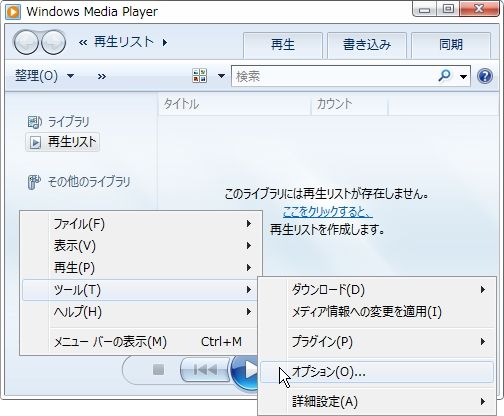
Task: Click 再生リスト in the breadcrumb
Action: (124, 42)
